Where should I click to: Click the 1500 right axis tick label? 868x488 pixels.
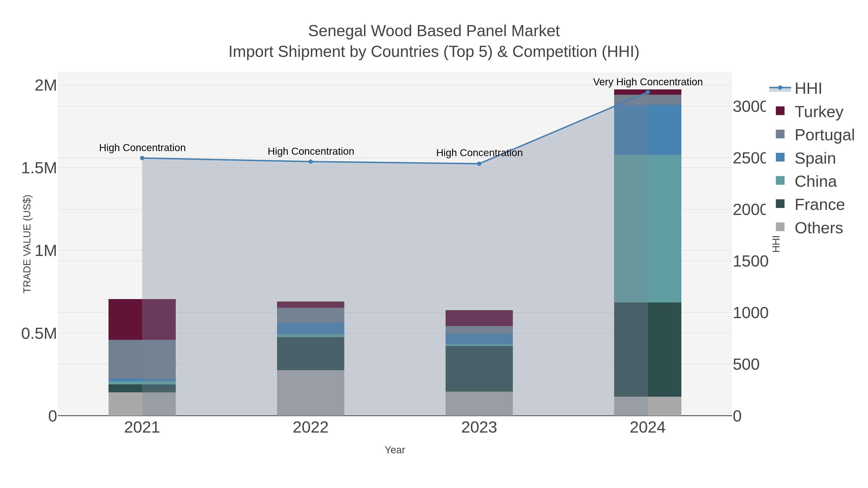(750, 261)
